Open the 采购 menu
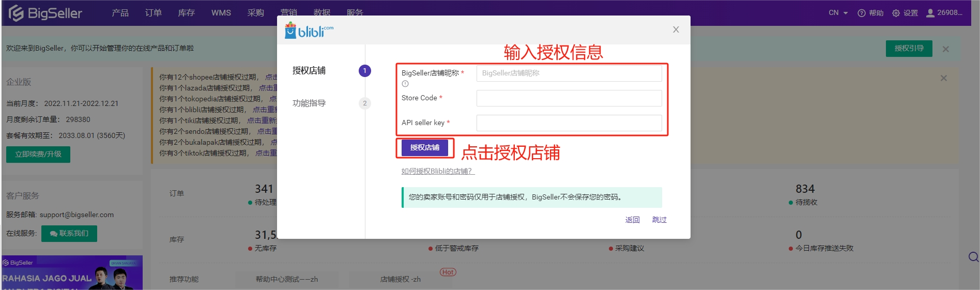Image resolution: width=980 pixels, height=290 pixels. [255, 13]
